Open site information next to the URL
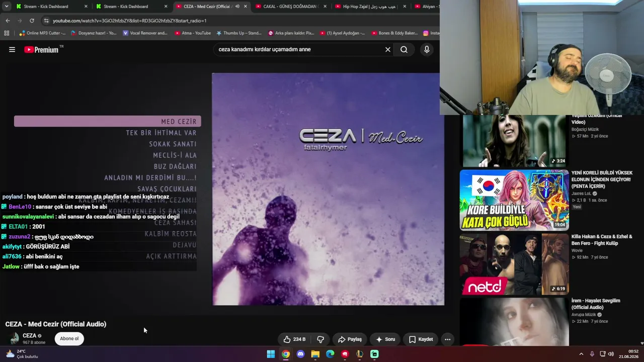644x362 pixels. pyautogui.click(x=46, y=21)
